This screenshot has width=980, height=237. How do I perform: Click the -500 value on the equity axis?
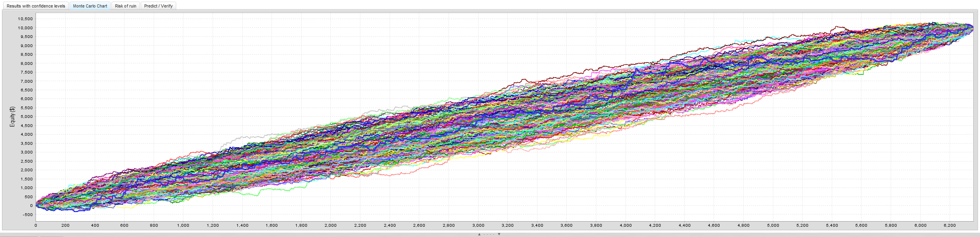28,215
